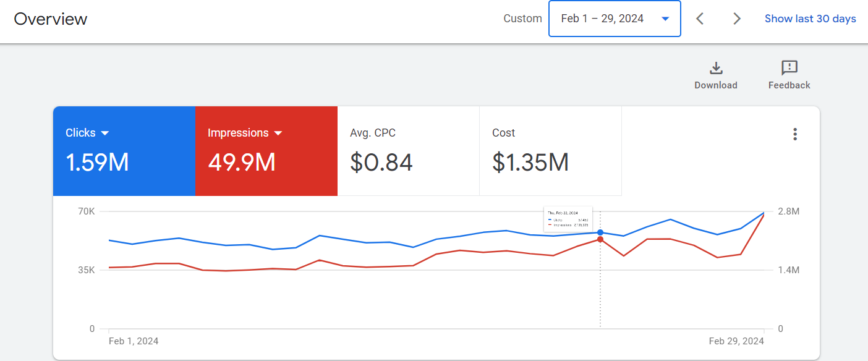This screenshot has width=868, height=361.
Task: Click the blue Clicks data point marker
Action: pyautogui.click(x=600, y=232)
